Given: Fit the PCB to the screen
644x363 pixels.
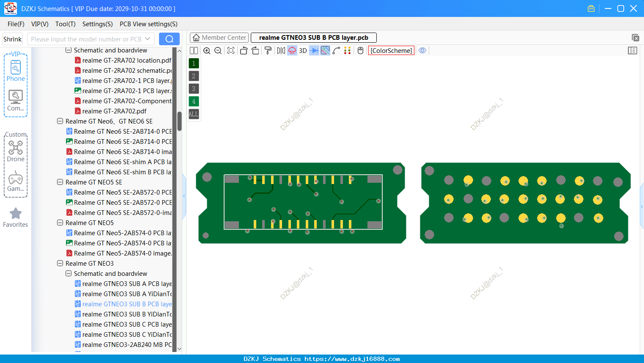Looking at the screenshot, I should (x=231, y=51).
